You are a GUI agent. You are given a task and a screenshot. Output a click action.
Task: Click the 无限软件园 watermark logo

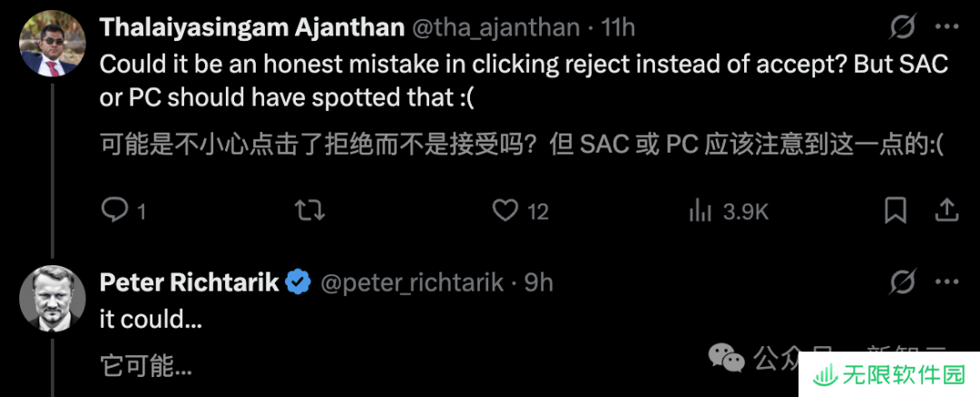(889, 374)
